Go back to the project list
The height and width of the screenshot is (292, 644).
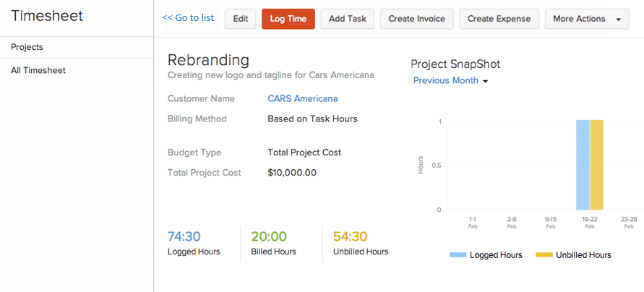[x=188, y=18]
